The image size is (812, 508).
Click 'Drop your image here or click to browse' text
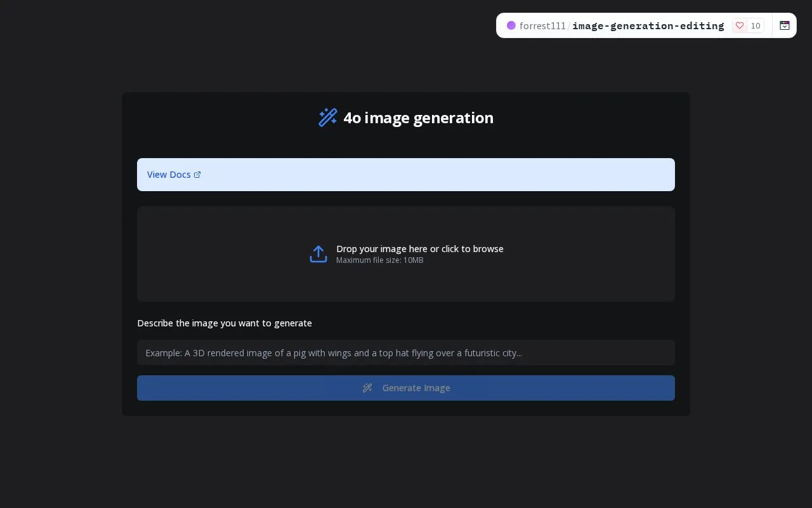coord(420,249)
